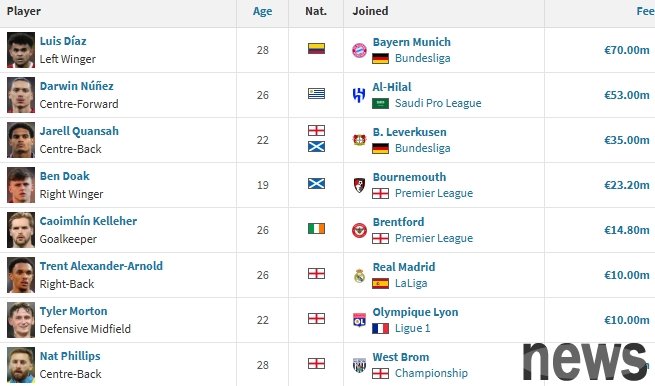Sort the table by Fee column header
Viewport: 655px width, 386px height.
645,11
